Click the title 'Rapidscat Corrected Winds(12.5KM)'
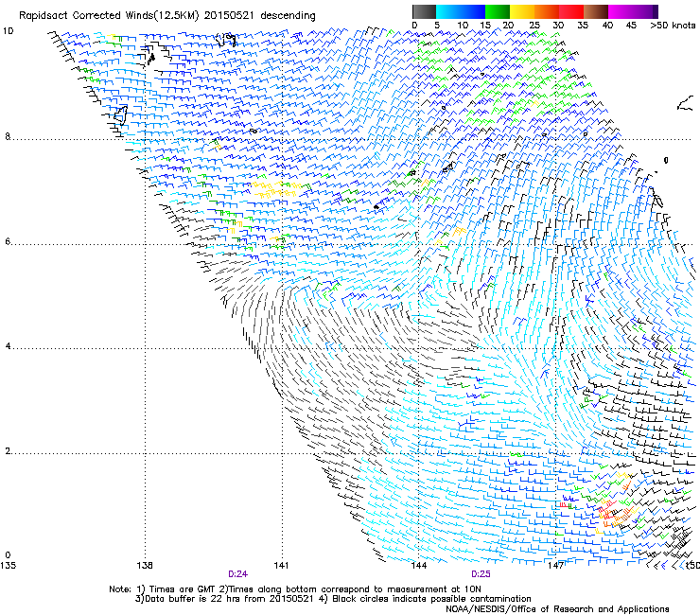Image resolution: width=700 pixels, height=615 pixels. [x=109, y=16]
